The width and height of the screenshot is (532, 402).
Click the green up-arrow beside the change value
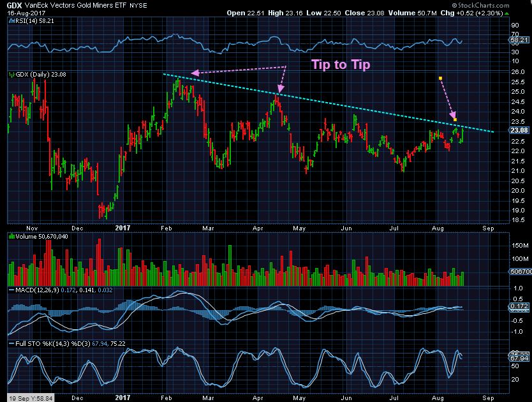click(506, 13)
